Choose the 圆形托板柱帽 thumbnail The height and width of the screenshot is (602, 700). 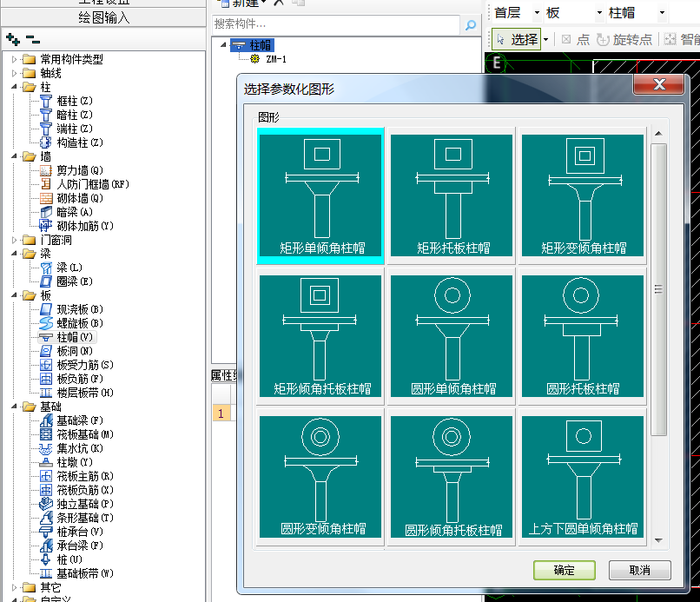point(583,336)
